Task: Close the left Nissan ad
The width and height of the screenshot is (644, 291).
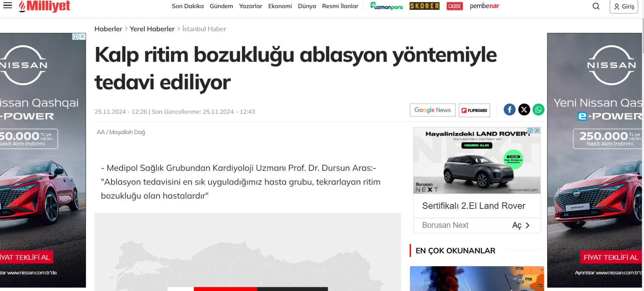Action: coord(83,36)
